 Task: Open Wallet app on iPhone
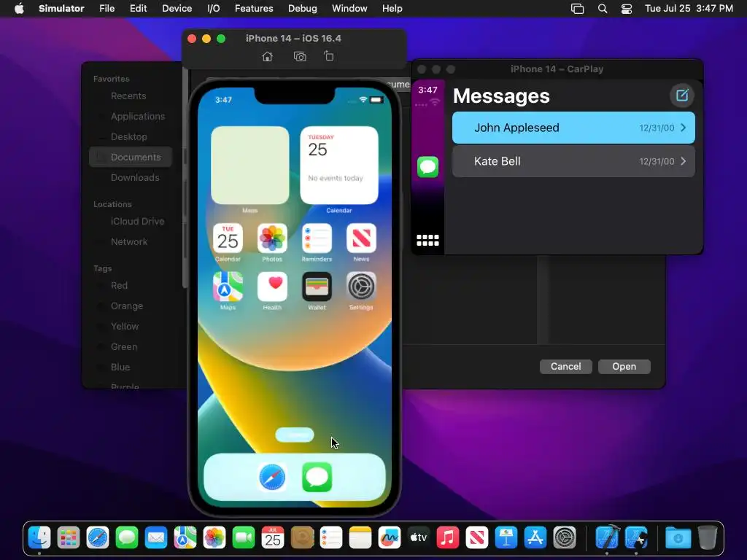click(x=317, y=287)
